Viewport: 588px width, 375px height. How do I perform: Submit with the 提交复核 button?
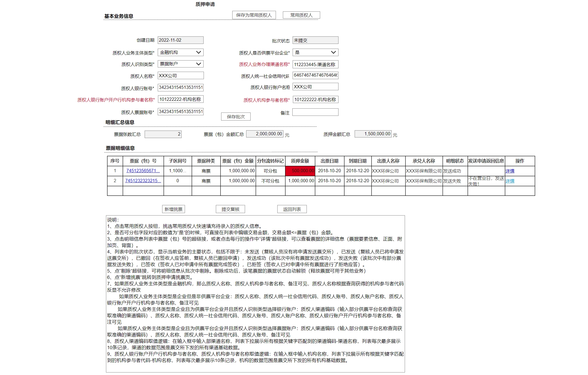click(x=230, y=209)
